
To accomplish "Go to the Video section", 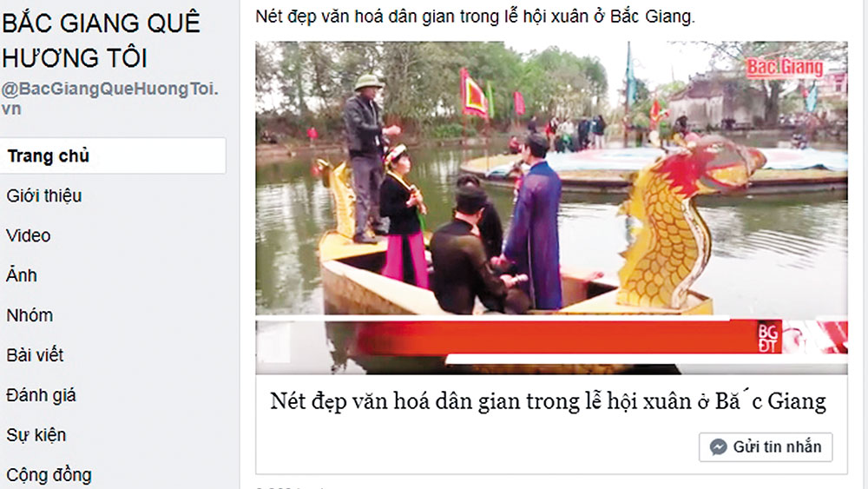I will (x=29, y=236).
